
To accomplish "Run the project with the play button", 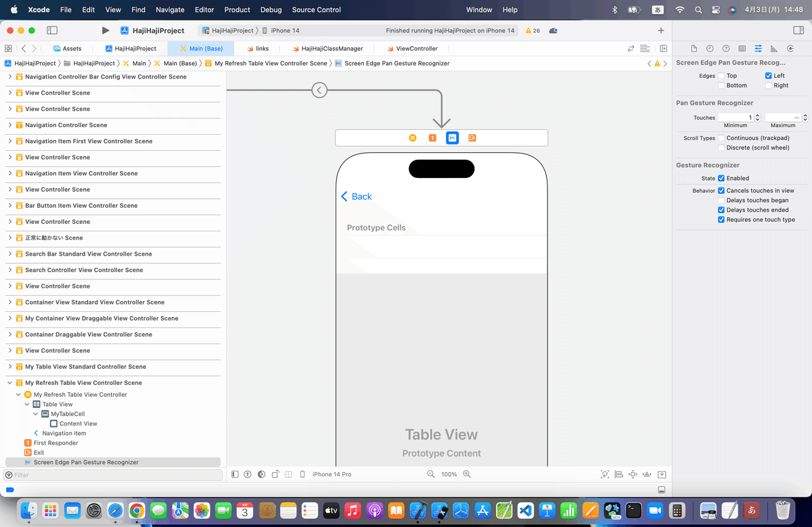I will click(x=105, y=30).
